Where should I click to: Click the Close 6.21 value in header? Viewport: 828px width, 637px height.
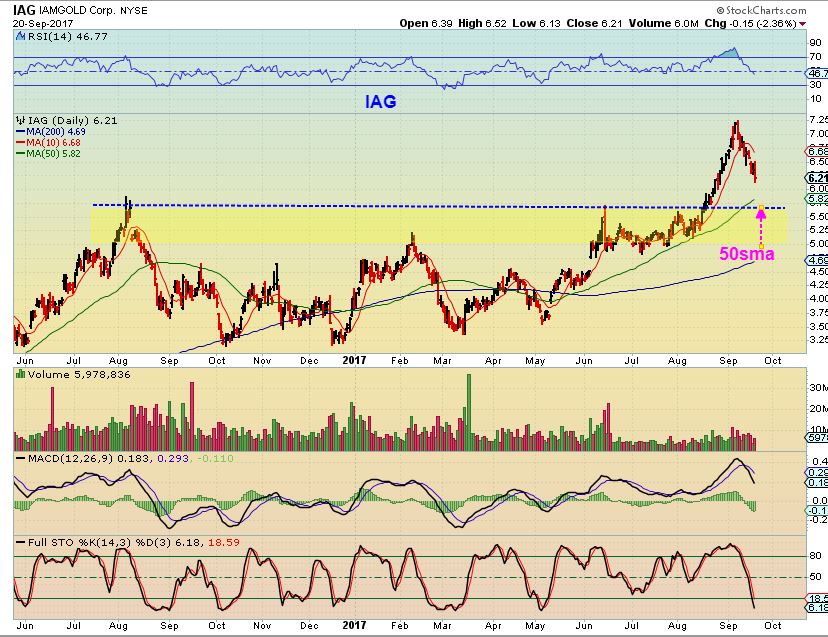coord(594,23)
